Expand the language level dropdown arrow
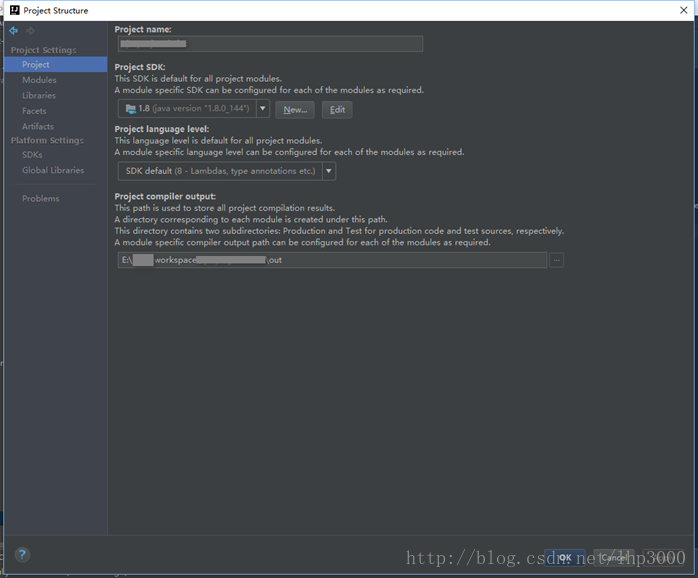 click(329, 171)
